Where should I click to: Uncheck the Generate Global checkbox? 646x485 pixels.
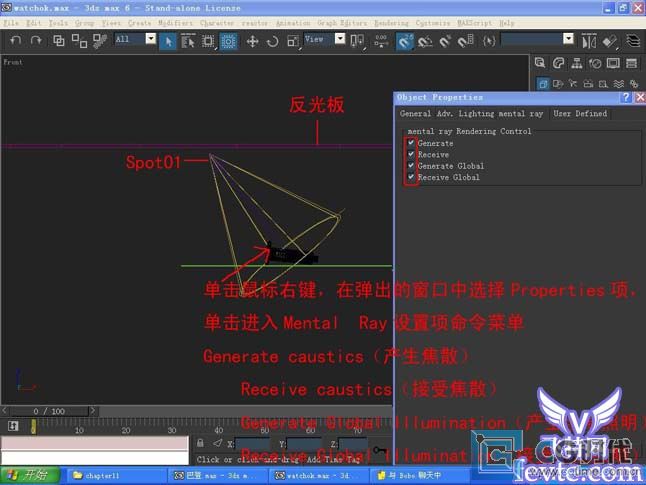click(x=411, y=166)
